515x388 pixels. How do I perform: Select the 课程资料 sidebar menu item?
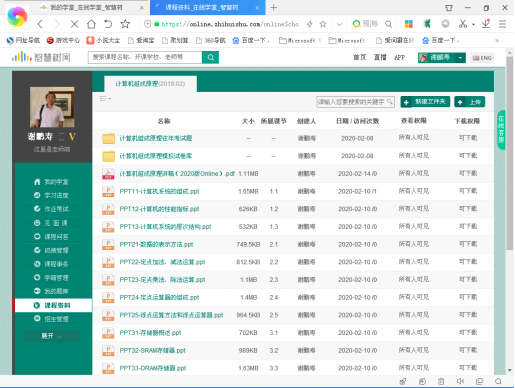tap(53, 305)
